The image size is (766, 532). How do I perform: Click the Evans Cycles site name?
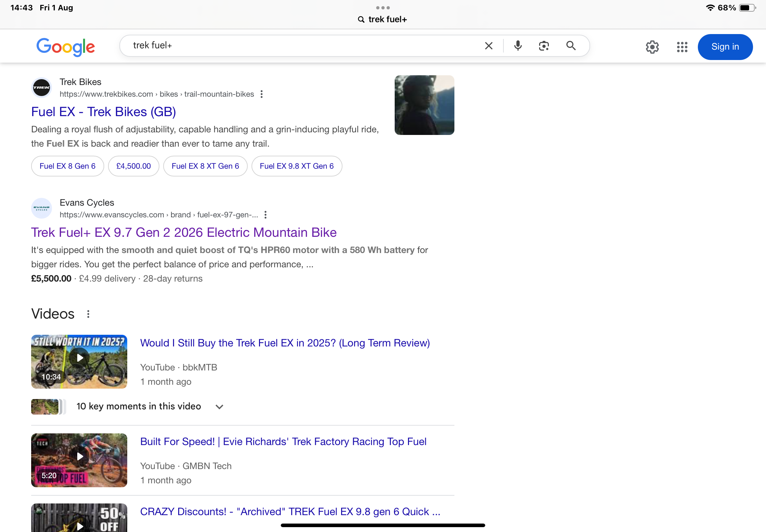point(87,203)
